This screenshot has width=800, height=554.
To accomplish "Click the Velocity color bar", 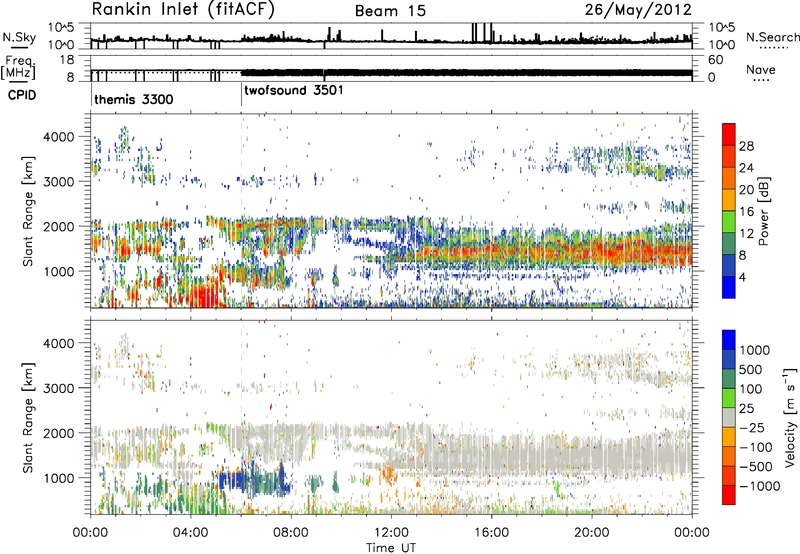I will pyautogui.click(x=729, y=417).
